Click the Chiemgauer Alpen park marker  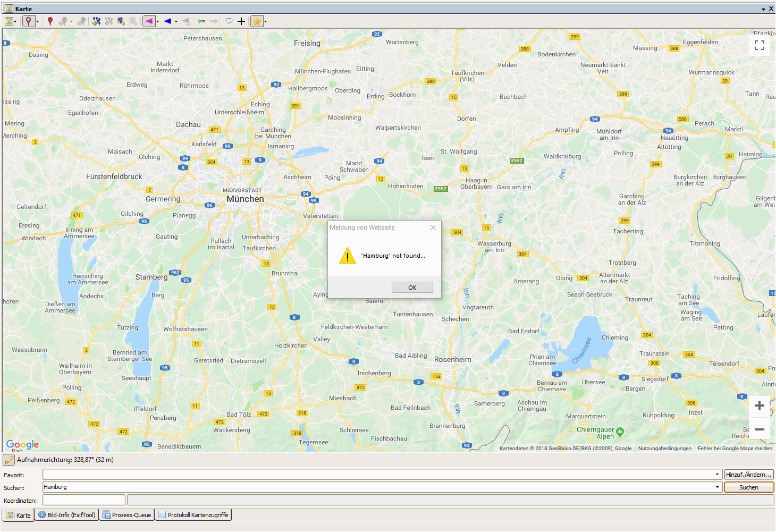click(620, 432)
